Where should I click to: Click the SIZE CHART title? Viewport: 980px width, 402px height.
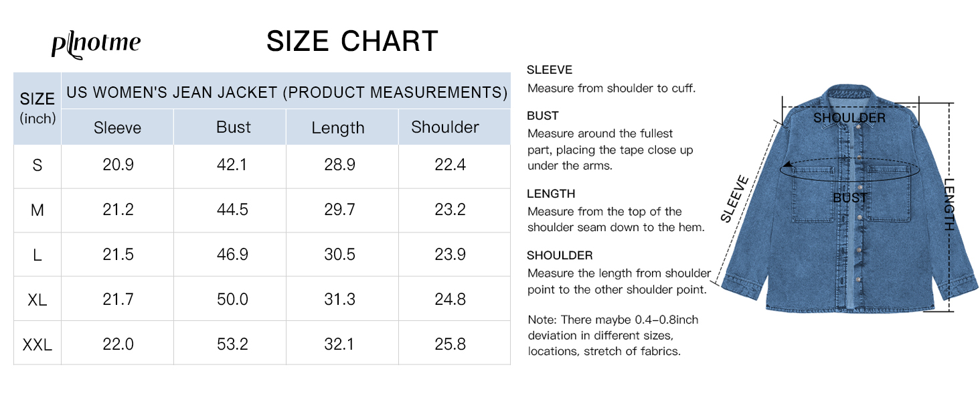point(352,42)
